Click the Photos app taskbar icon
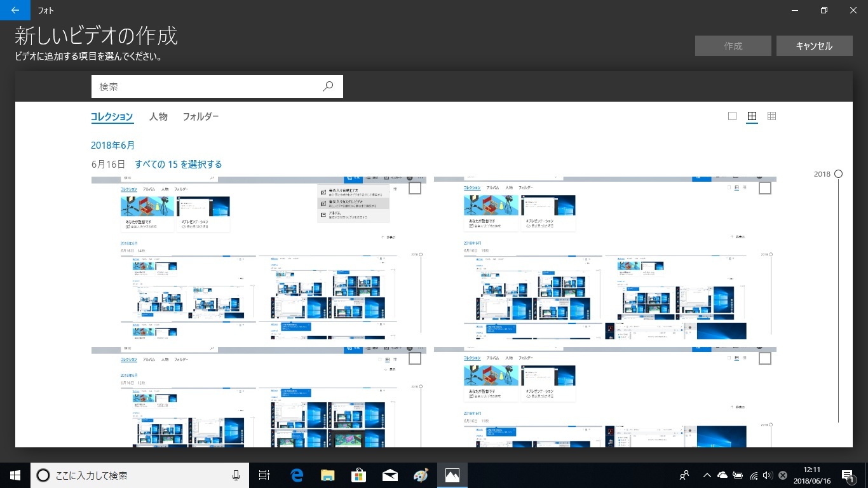 (x=452, y=475)
